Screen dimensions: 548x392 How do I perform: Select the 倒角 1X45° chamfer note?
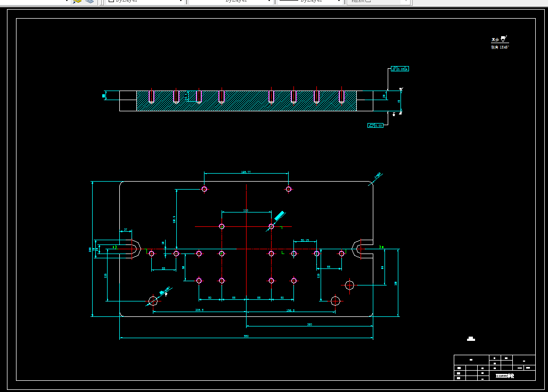(500, 47)
